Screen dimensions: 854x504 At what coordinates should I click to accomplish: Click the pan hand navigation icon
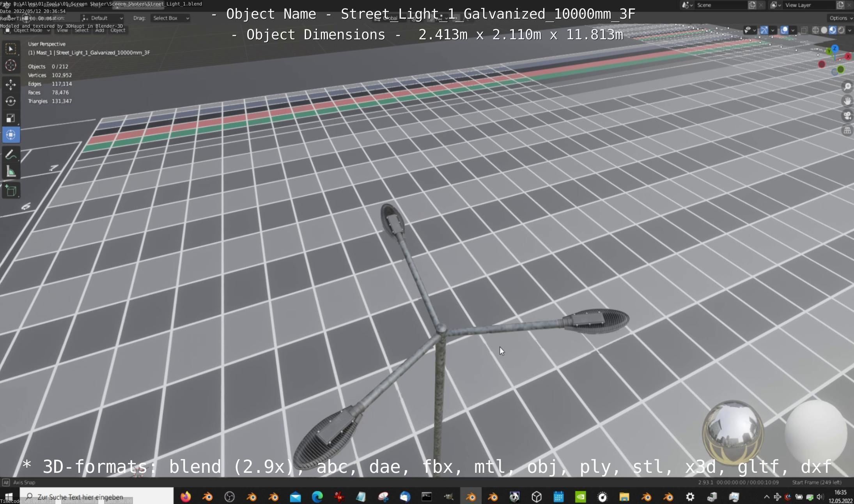(847, 101)
